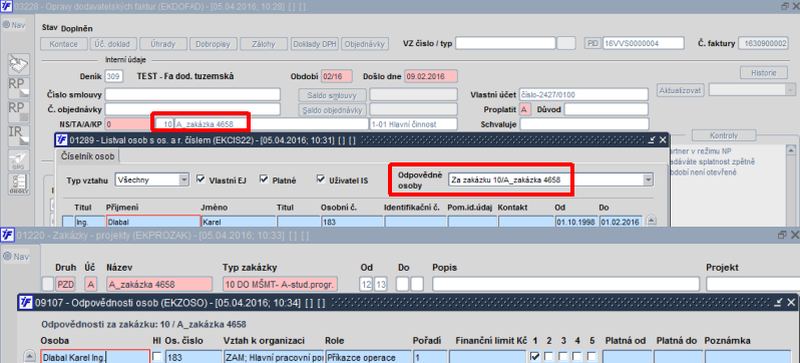
Task: Click the Saldo objednávky button
Action: [332, 110]
